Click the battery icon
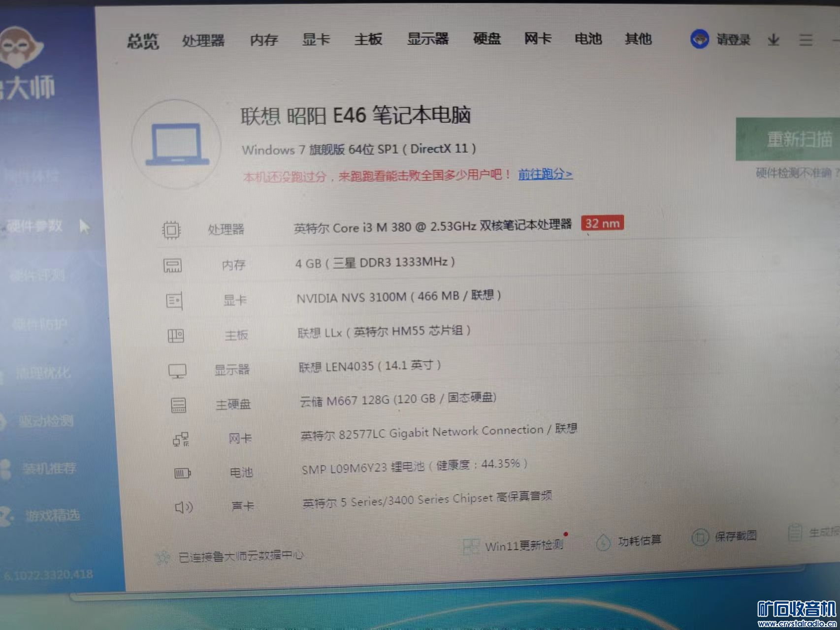This screenshot has height=630, width=840. point(183,473)
